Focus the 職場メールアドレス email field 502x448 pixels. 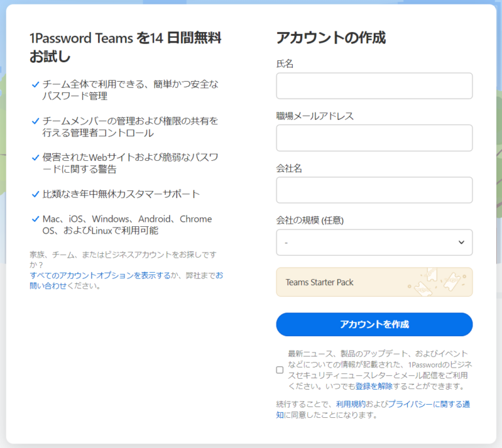point(375,138)
